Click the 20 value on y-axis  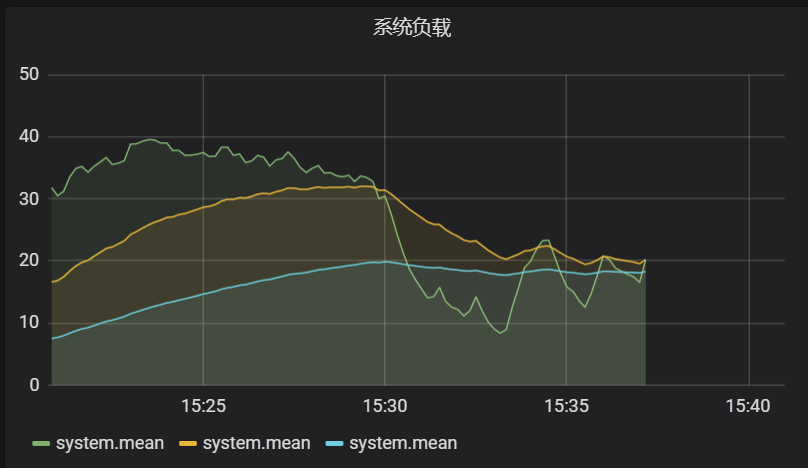coord(29,261)
